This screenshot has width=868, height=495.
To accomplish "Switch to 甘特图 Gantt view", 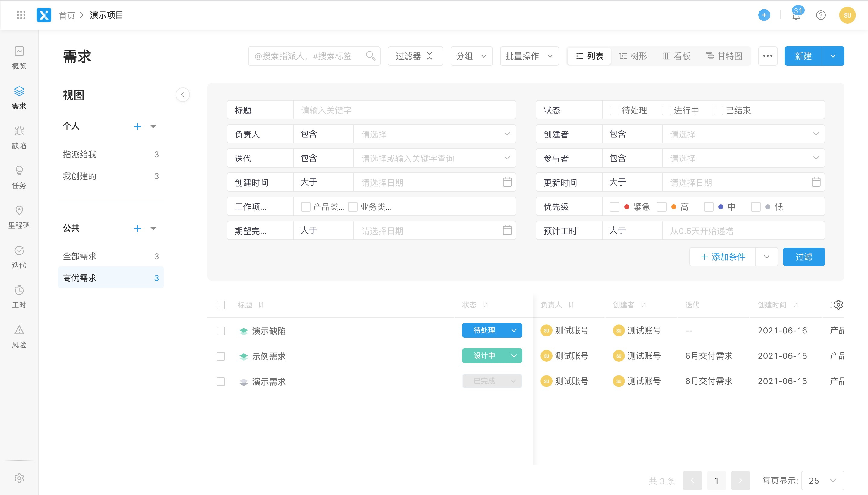I will coord(724,56).
